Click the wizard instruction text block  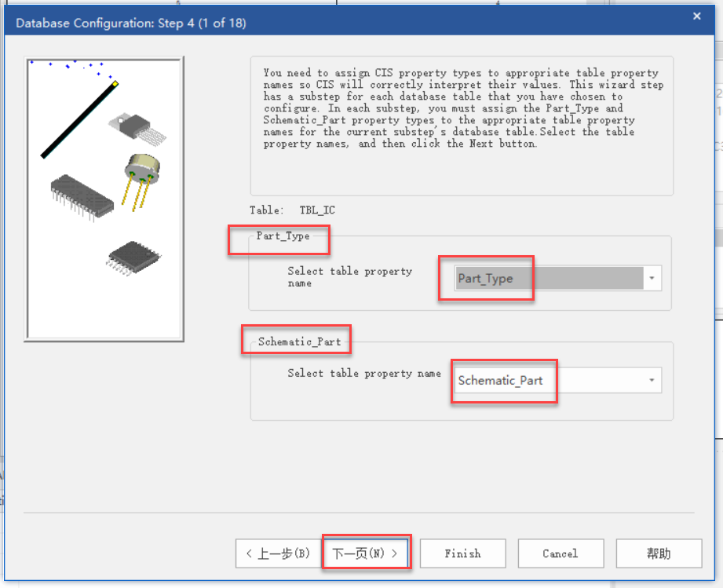click(x=462, y=108)
